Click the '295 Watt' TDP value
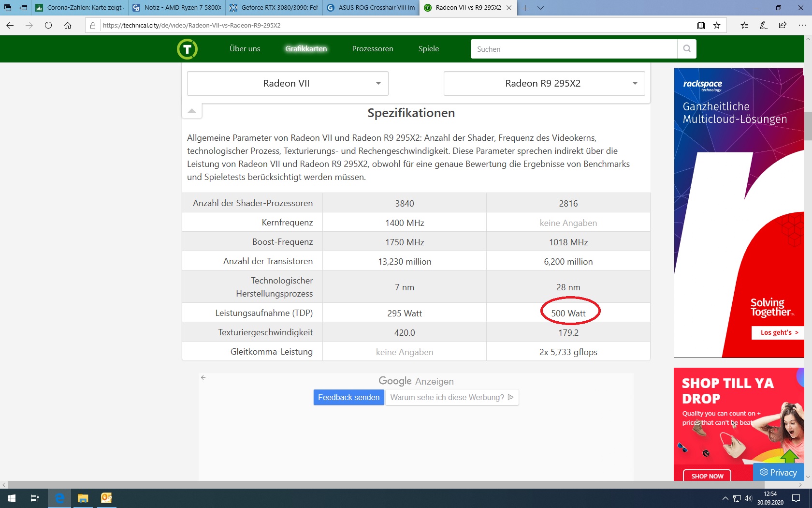Viewport: 812px width, 508px height. pyautogui.click(x=405, y=314)
